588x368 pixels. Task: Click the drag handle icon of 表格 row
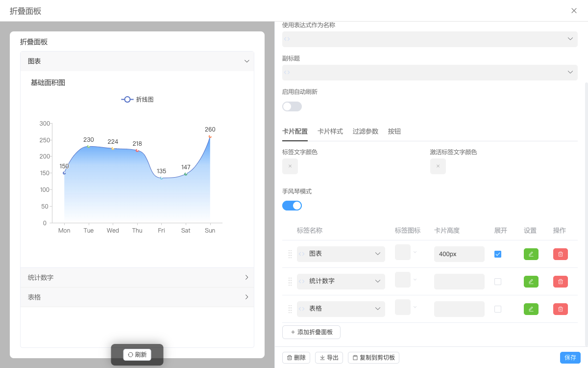(x=290, y=309)
